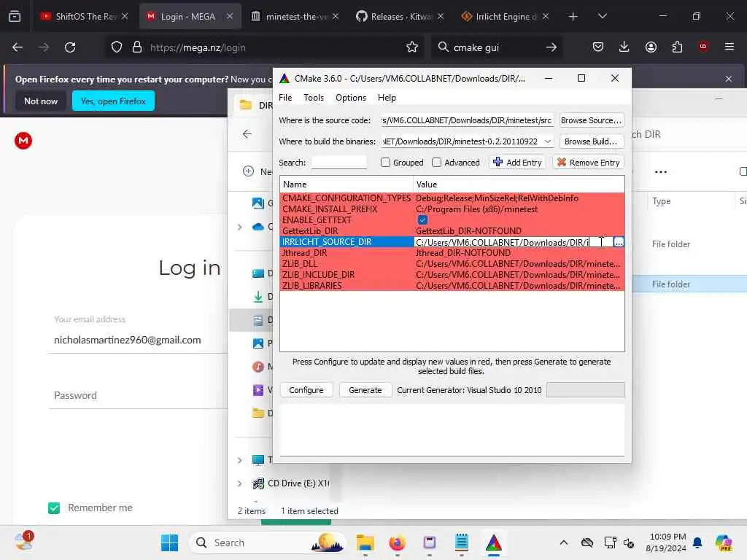Open File Explorer from the taskbar
Viewport: 747px width, 560px height.
click(365, 542)
